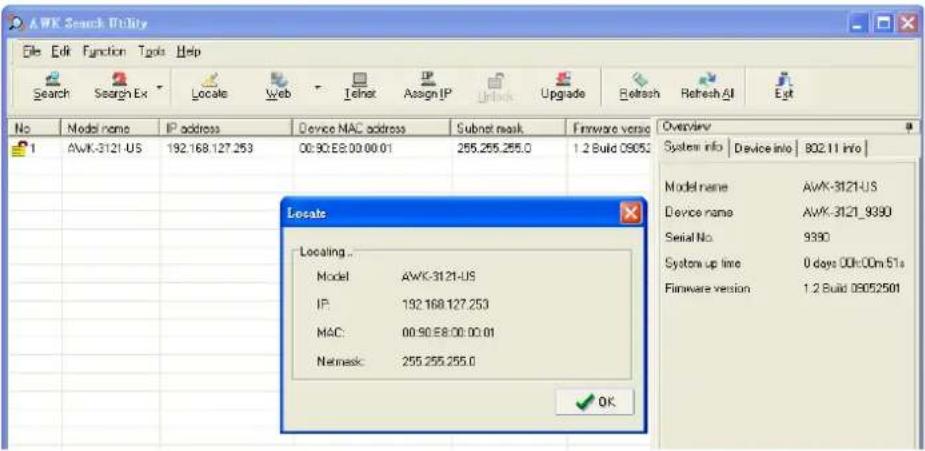This screenshot has height=451, width=925.
Task: Click the IP value in Locate dialog
Action: [x=445, y=304]
